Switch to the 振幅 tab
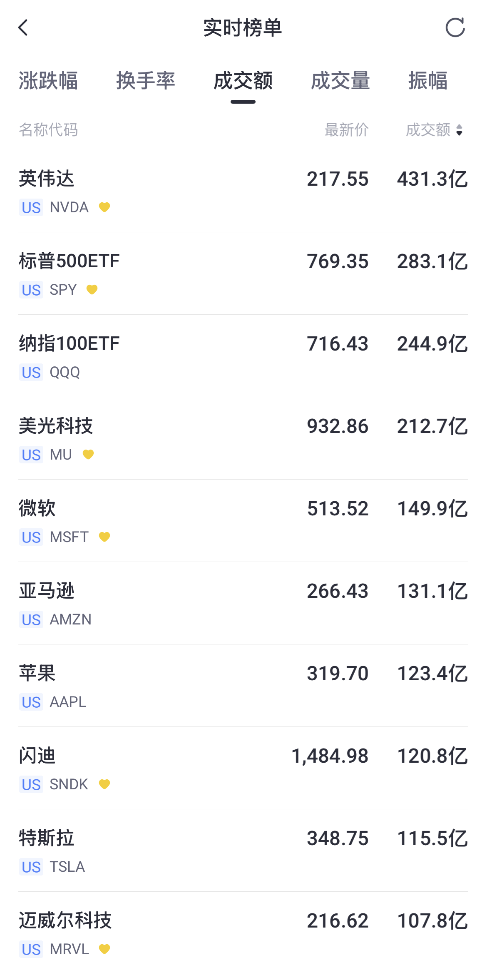The width and height of the screenshot is (487, 980). pos(428,80)
